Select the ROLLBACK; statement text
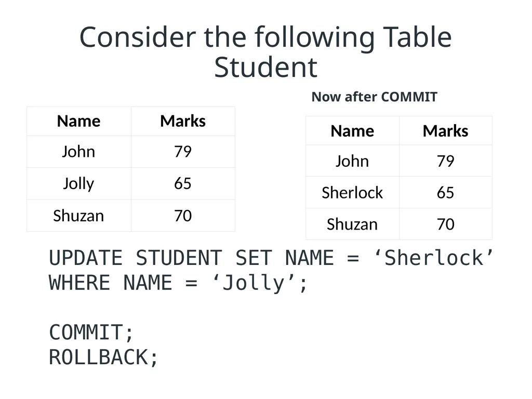 (x=103, y=357)
